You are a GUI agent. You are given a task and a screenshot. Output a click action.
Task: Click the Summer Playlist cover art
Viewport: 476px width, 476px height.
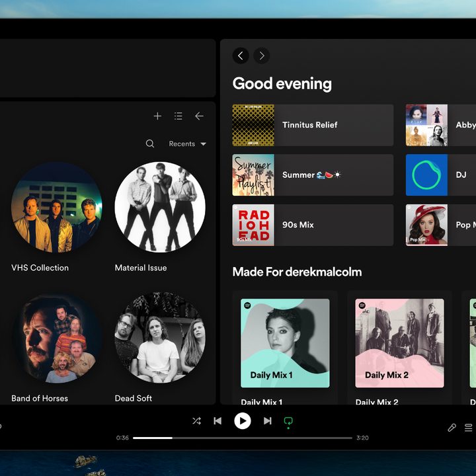[x=253, y=175]
